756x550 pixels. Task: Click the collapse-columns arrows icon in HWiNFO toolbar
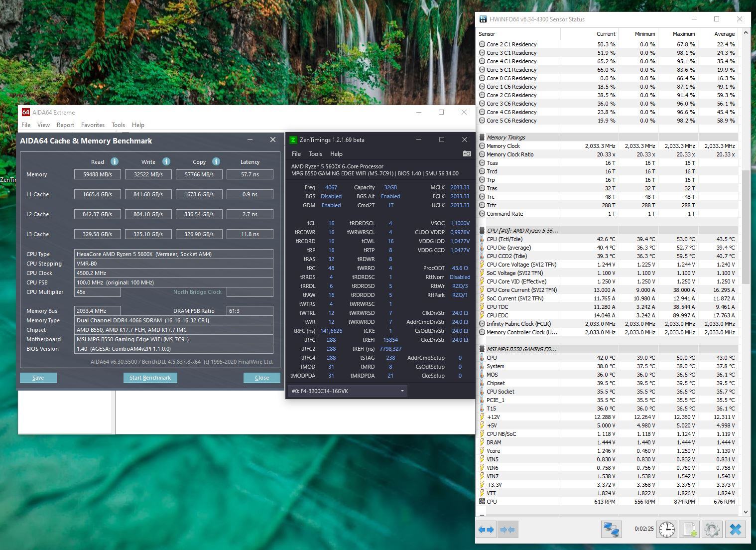(507, 530)
